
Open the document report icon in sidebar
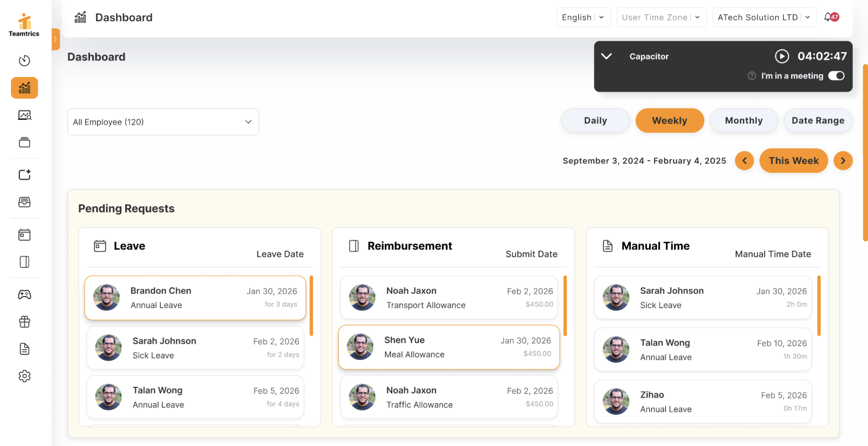[24, 349]
